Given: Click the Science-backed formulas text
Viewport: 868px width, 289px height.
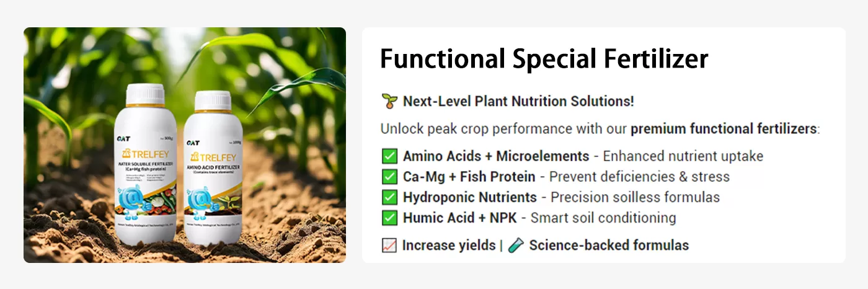Looking at the screenshot, I should tap(608, 245).
